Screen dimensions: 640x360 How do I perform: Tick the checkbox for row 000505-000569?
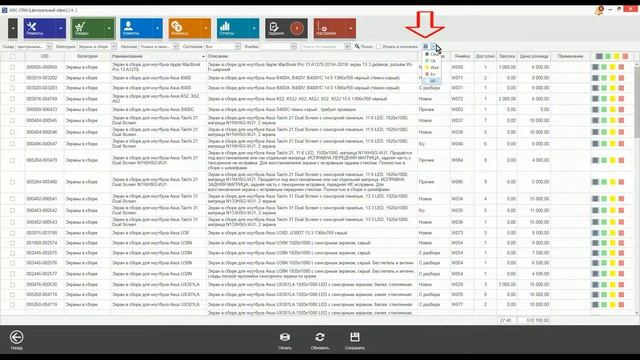tap(13, 67)
